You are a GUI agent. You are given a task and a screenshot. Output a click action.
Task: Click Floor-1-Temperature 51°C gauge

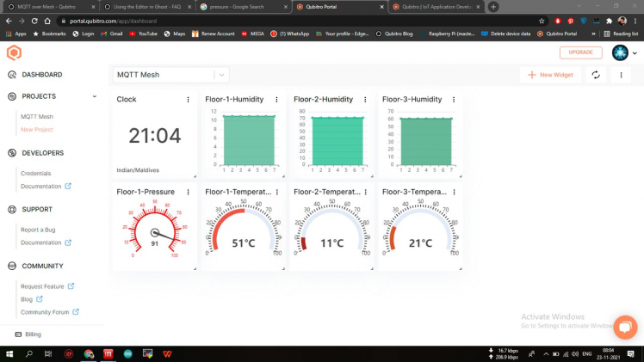[x=244, y=230]
